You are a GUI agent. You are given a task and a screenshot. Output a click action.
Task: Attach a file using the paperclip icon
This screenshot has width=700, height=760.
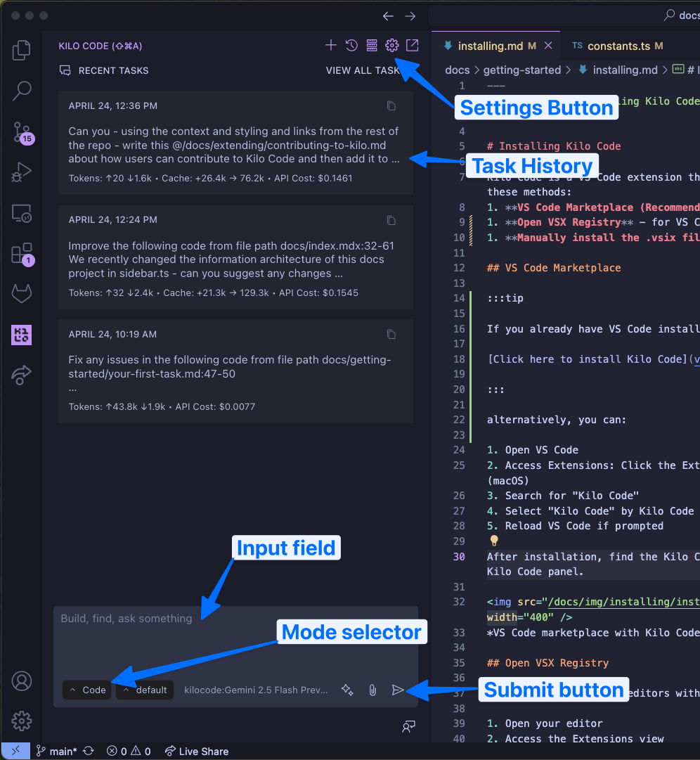coord(372,690)
